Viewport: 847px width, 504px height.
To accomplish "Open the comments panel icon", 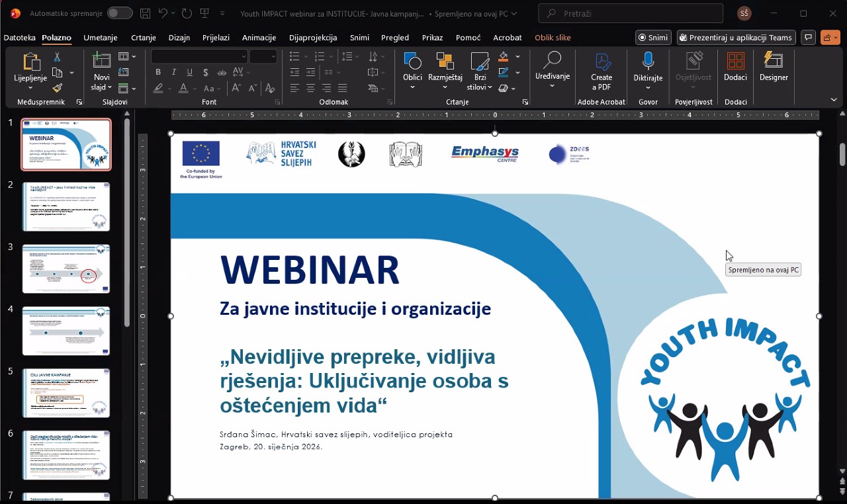I will [x=808, y=38].
